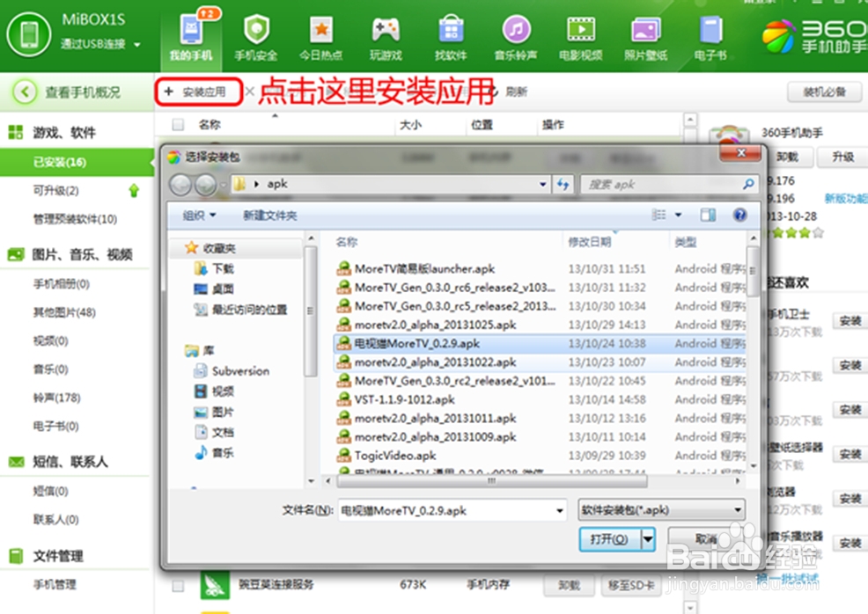Expand the address bar path dropdown arrow
The image size is (868, 614).
pyautogui.click(x=542, y=184)
